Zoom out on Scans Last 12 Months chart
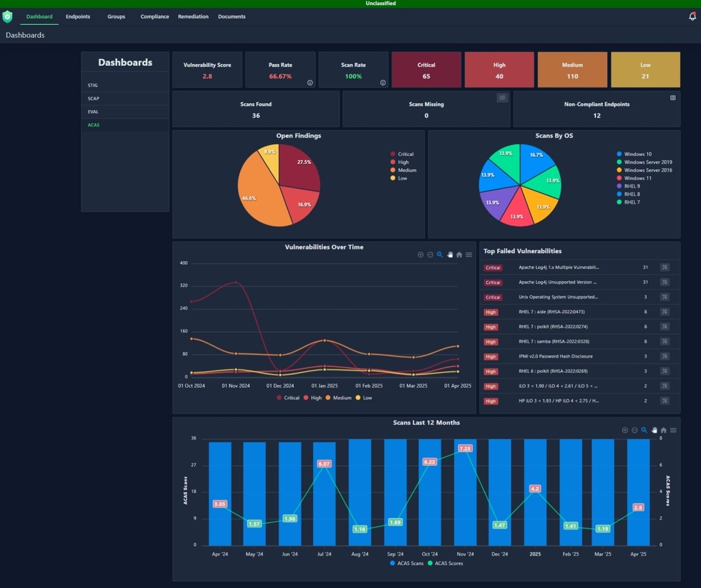The height and width of the screenshot is (588, 701). point(635,430)
